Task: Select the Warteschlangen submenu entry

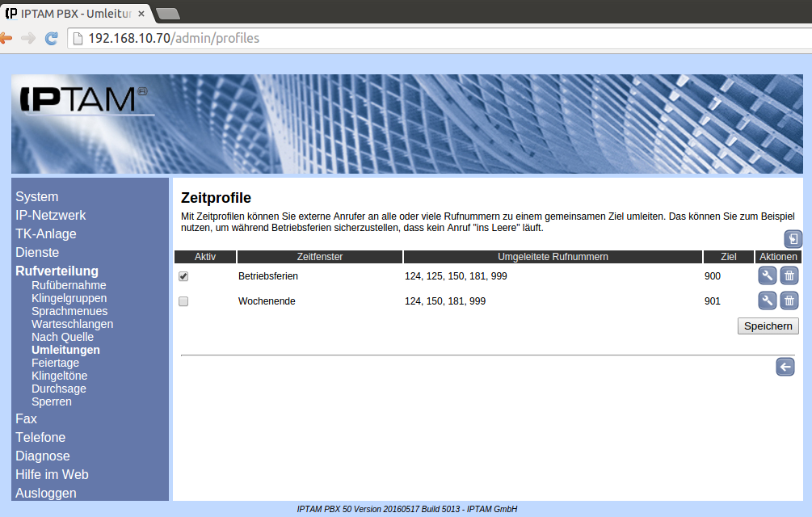Action: pyautogui.click(x=72, y=324)
